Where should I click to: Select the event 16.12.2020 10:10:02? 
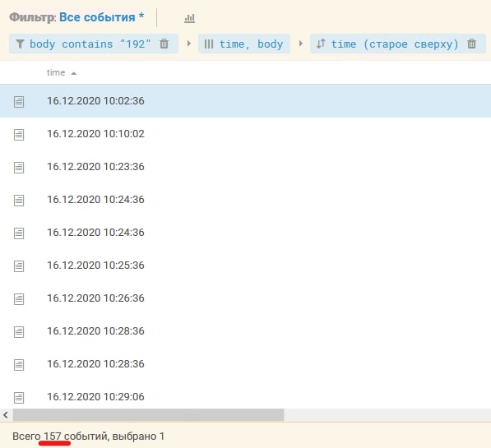[245, 134]
